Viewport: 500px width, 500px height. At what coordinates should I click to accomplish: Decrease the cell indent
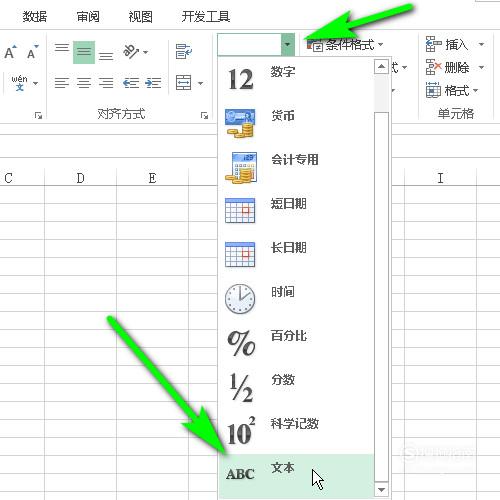[x=131, y=83]
